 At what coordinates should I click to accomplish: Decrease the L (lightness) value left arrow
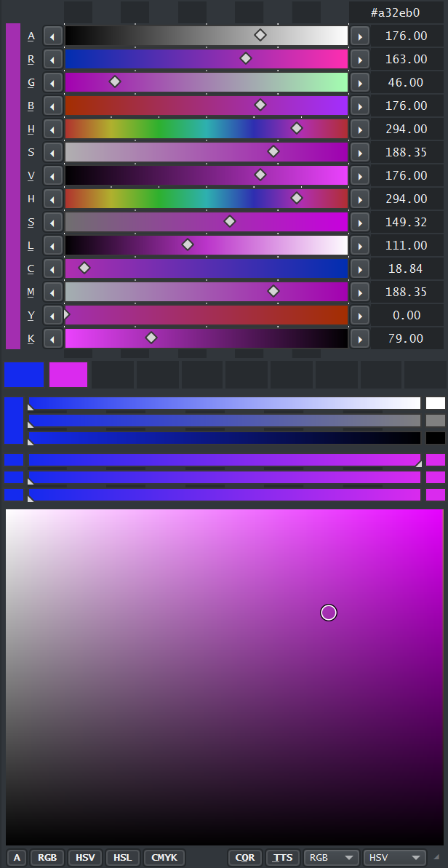tap(53, 245)
